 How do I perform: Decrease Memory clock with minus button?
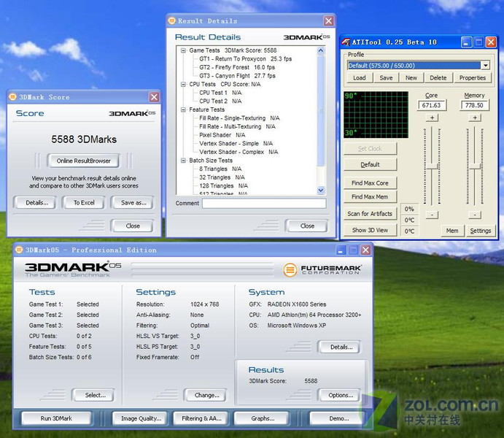pyautogui.click(x=475, y=215)
